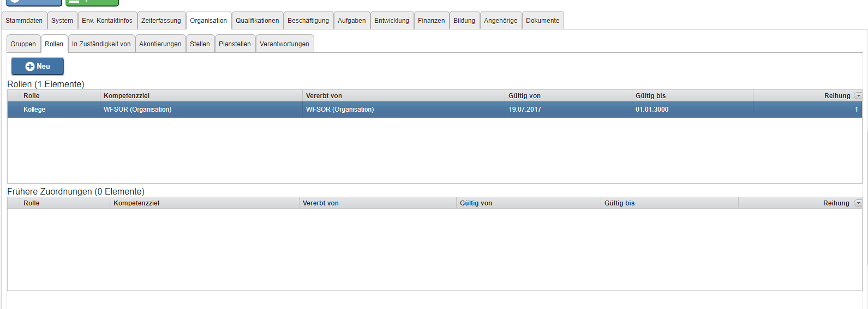Open the Verantwortungen sub-tab
Image resolution: width=868 pixels, height=309 pixels.
(x=284, y=44)
